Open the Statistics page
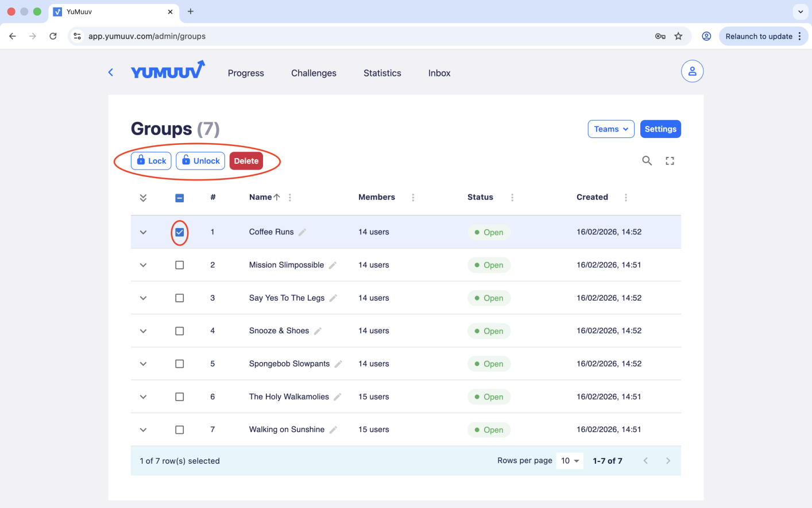812x508 pixels. point(382,73)
